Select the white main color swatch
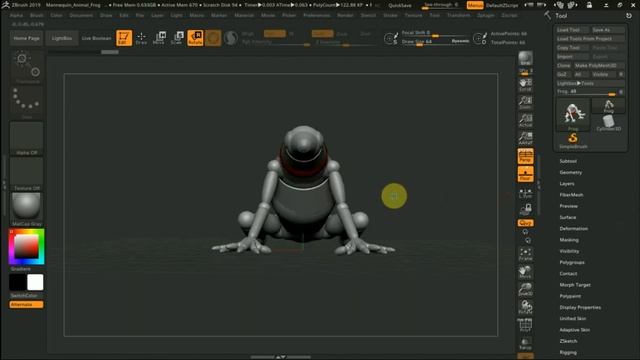Image resolution: width=640 pixels, height=360 pixels. tap(35, 282)
